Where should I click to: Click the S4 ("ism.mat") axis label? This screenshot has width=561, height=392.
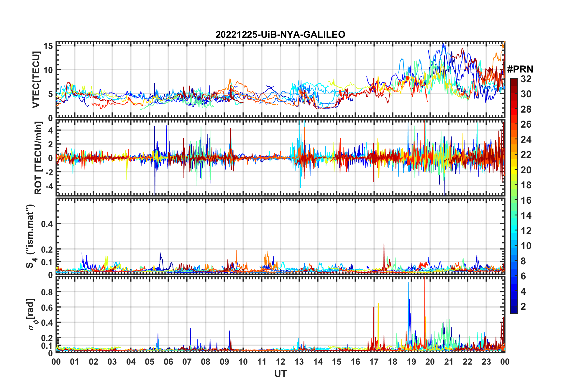pyautogui.click(x=31, y=236)
